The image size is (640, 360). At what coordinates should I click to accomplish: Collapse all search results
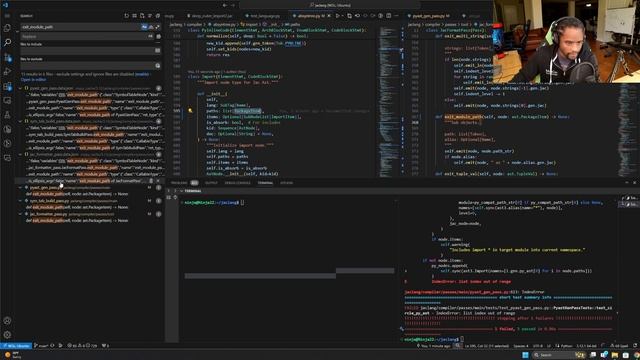tap(158, 16)
